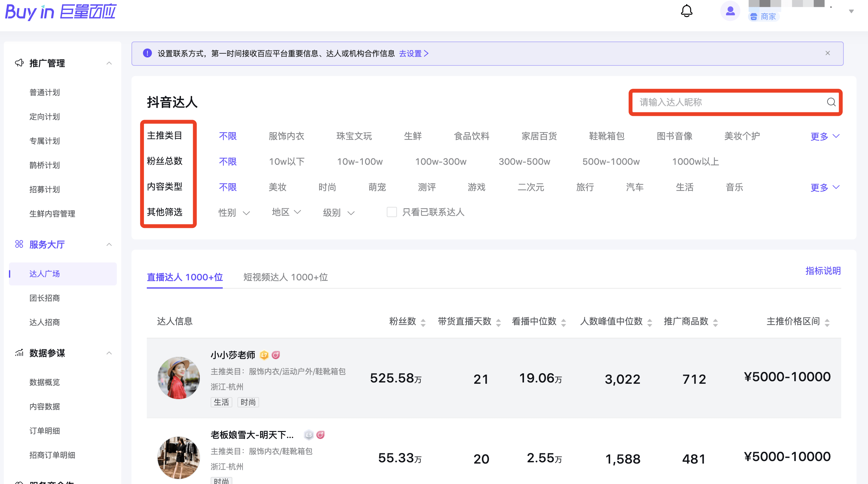Click the 商家 merchant badge
Viewport: 868px width, 484px height.
click(764, 17)
